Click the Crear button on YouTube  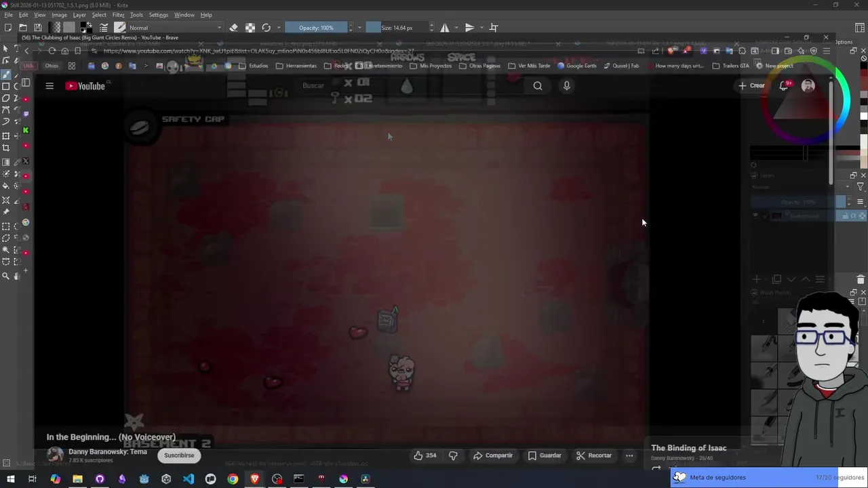[x=752, y=85]
